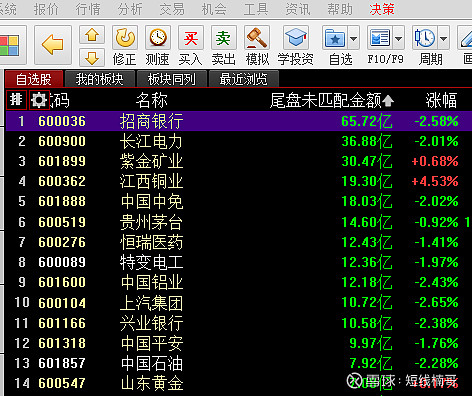Image resolution: width=472 pixels, height=396 pixels.
Task: Switch to the 最近浏览 tab
Action: (244, 79)
